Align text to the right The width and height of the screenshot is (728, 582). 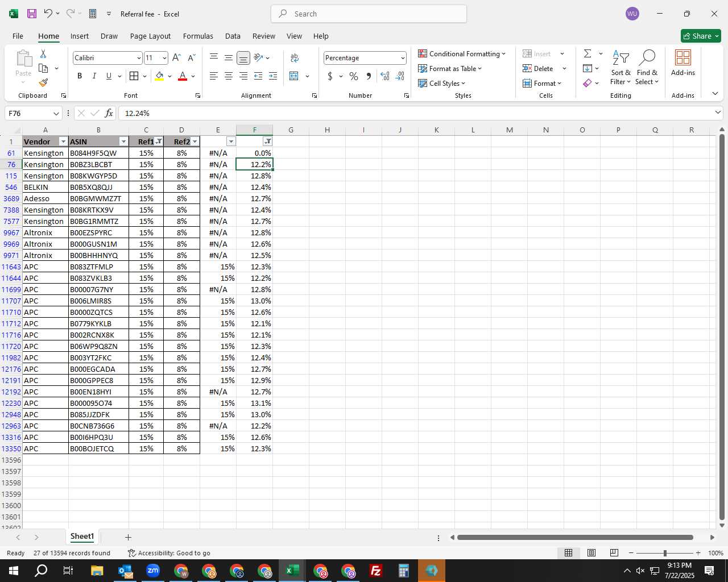[243, 76]
